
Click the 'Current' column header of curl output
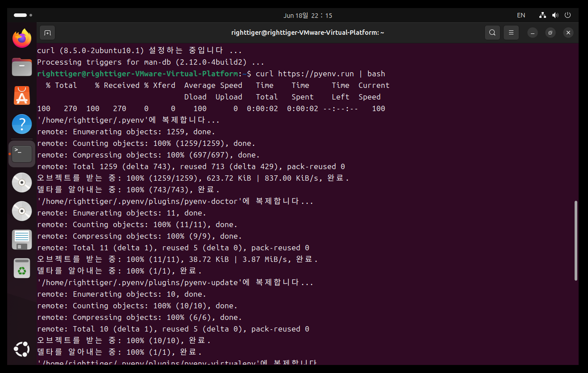point(374,85)
